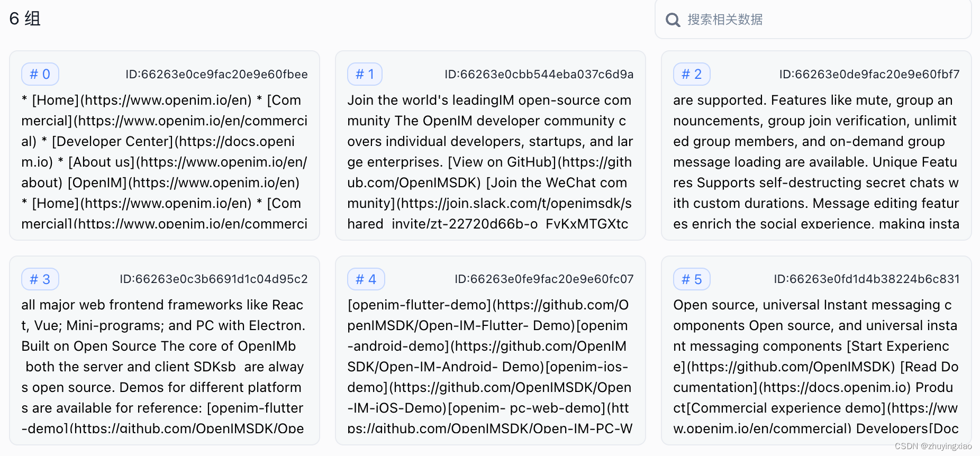Open chunk card starting with [Home] links
Image resolution: width=980 pixels, height=456 pixels.
click(165, 145)
